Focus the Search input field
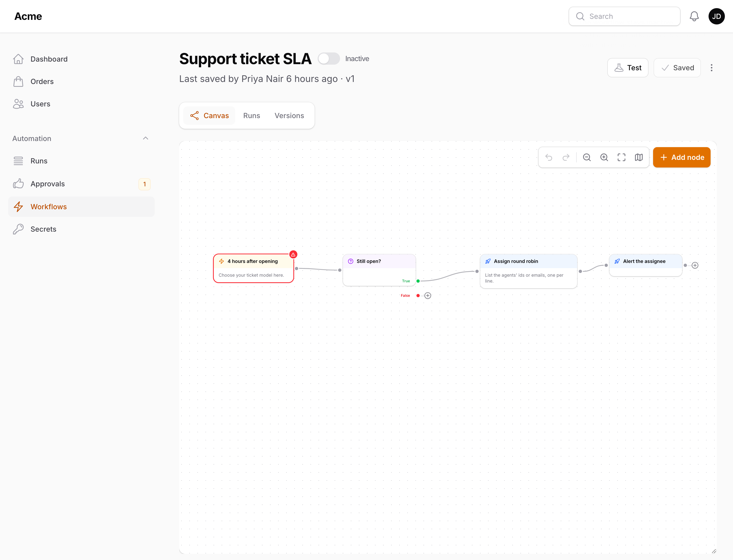 624,16
